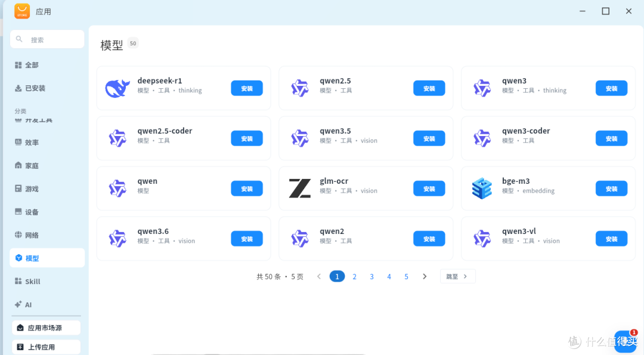Viewport: 644px width, 355px height.
Task: Open the Skill category
Action: [x=47, y=282]
